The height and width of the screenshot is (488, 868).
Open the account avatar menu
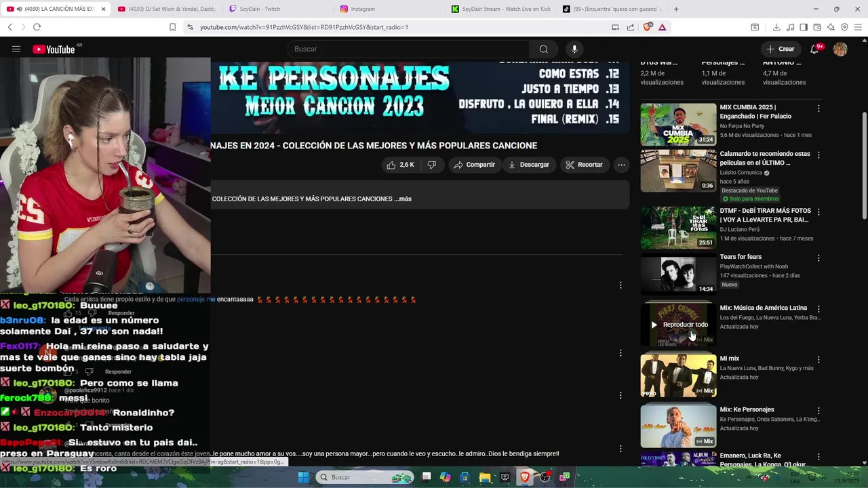click(840, 49)
